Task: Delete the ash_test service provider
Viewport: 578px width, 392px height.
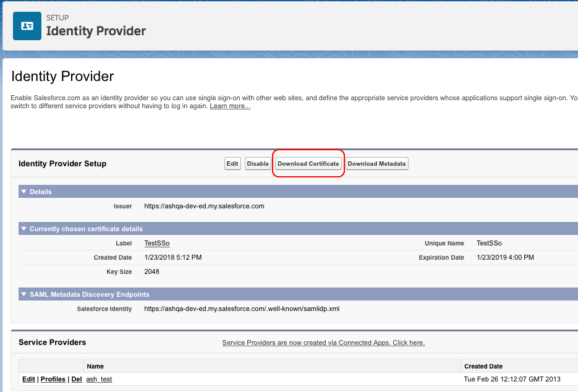Action: point(77,379)
